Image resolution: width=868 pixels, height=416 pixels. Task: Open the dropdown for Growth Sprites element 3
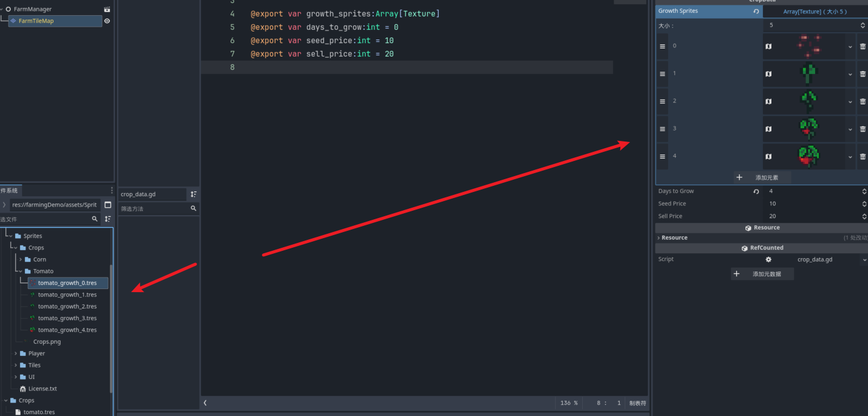point(850,129)
